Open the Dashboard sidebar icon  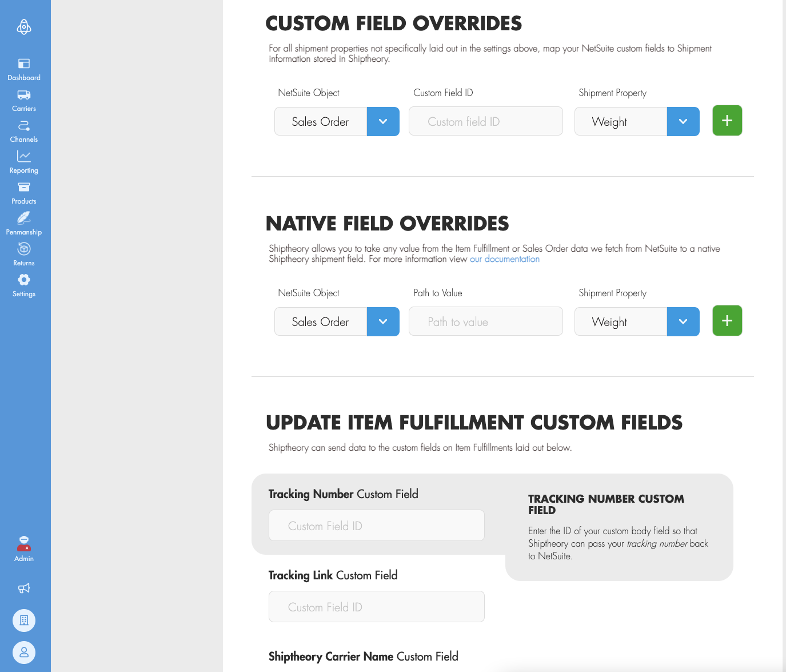click(24, 63)
